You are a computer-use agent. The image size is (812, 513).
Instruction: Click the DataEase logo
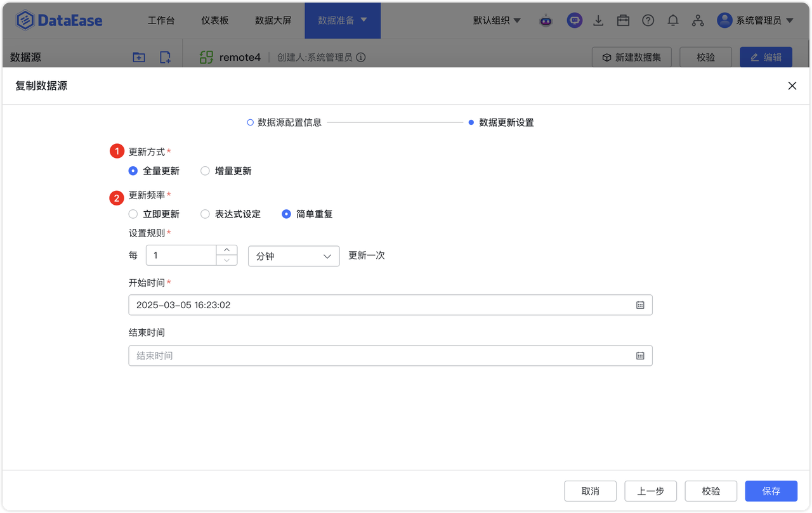59,20
